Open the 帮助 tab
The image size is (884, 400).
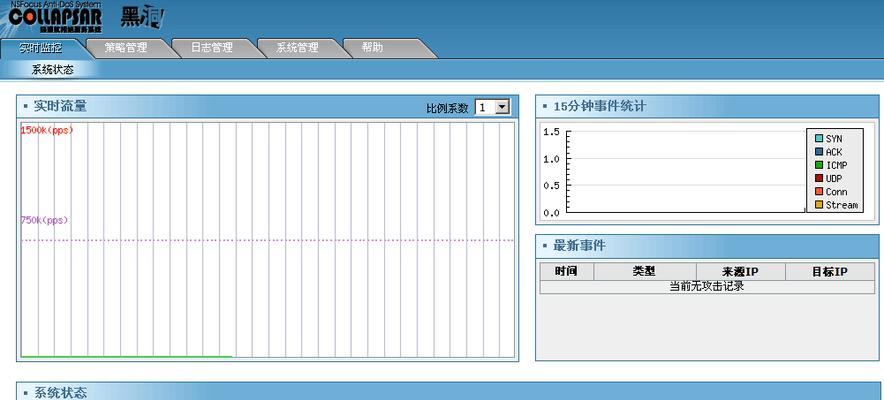coord(372,48)
